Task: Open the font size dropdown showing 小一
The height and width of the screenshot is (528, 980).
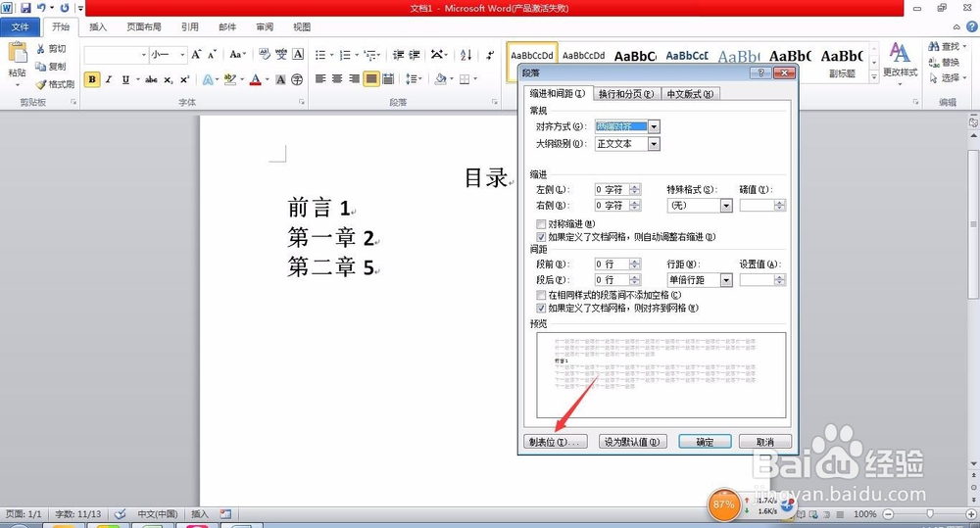Action: click(x=182, y=54)
